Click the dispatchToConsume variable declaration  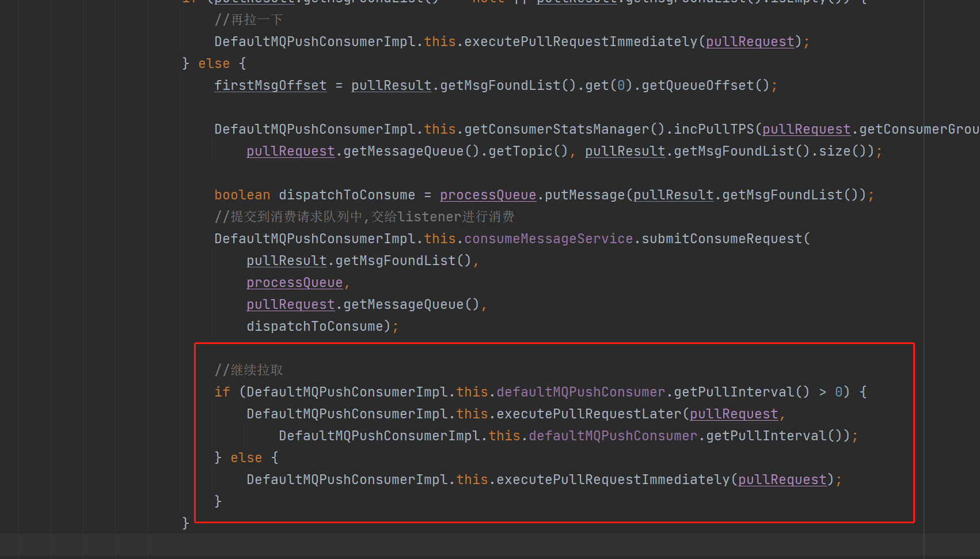(x=347, y=194)
